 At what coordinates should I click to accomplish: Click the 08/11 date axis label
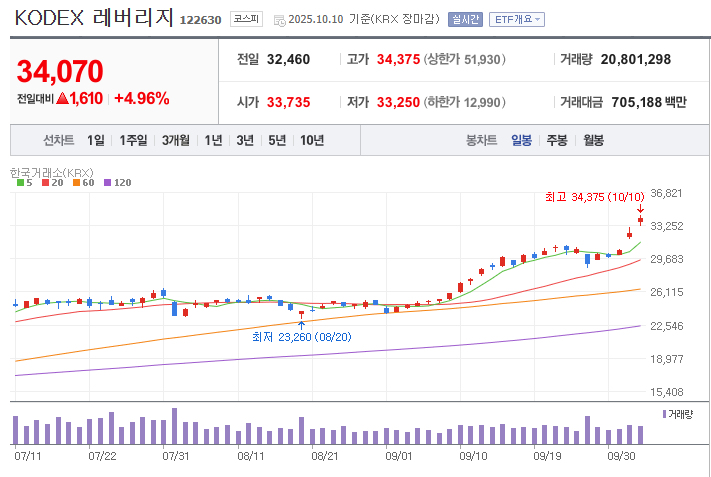250,456
